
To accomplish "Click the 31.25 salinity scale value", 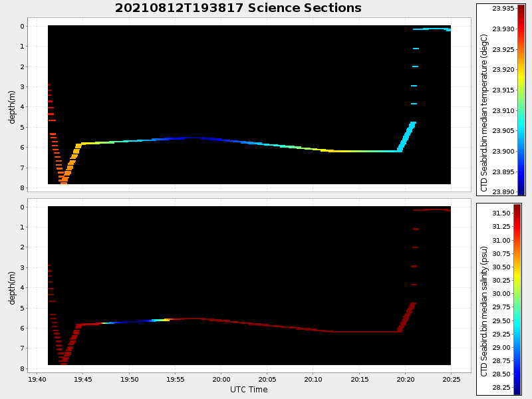I will [x=501, y=226].
